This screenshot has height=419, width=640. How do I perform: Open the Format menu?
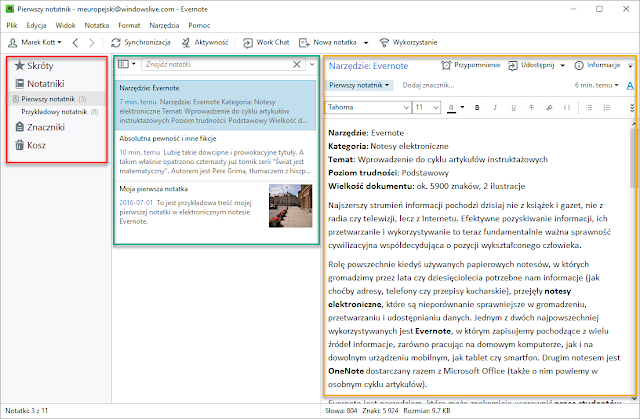(129, 25)
